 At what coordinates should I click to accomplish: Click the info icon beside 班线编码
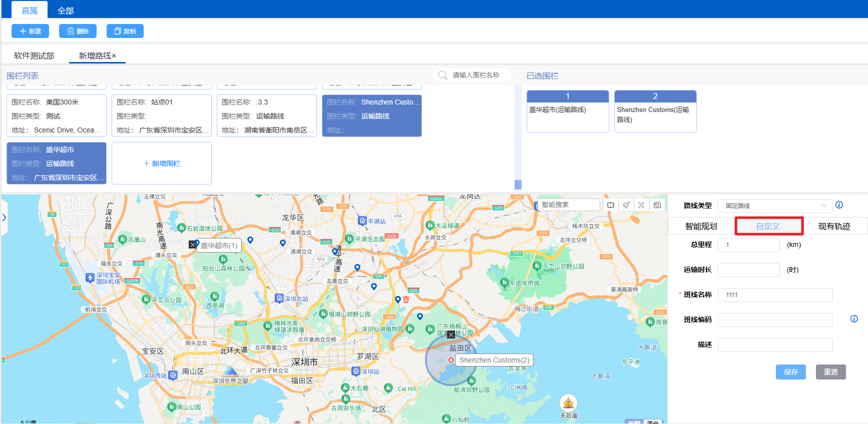click(x=854, y=319)
